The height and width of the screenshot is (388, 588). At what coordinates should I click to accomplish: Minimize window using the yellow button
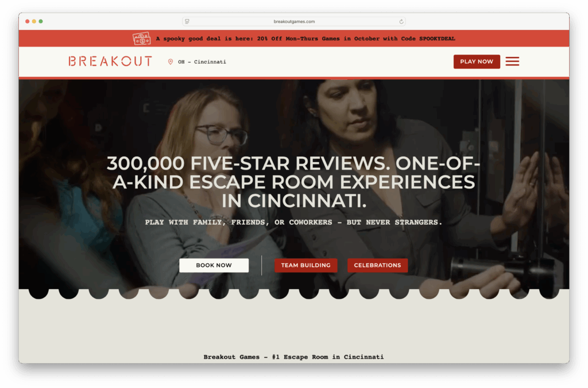click(x=34, y=21)
